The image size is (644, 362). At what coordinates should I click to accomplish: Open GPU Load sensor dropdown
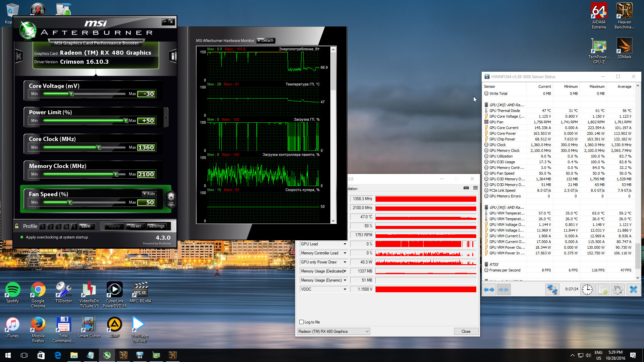pos(345,244)
